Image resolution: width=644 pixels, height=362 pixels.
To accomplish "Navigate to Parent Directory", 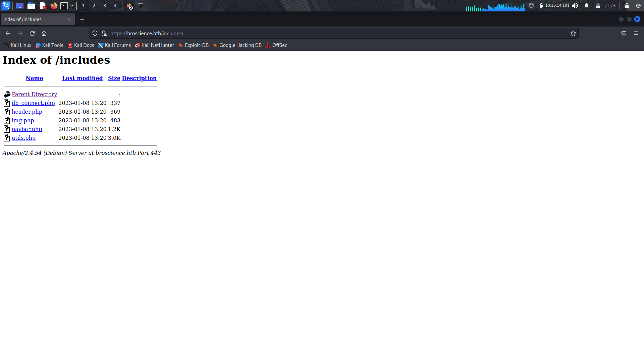I will pos(34,94).
